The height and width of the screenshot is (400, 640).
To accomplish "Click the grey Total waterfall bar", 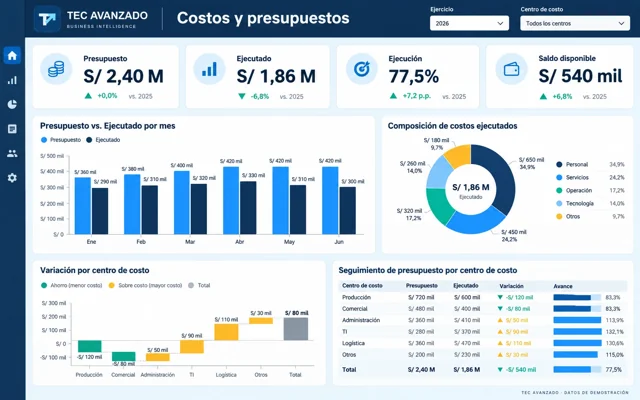I will tap(296, 329).
